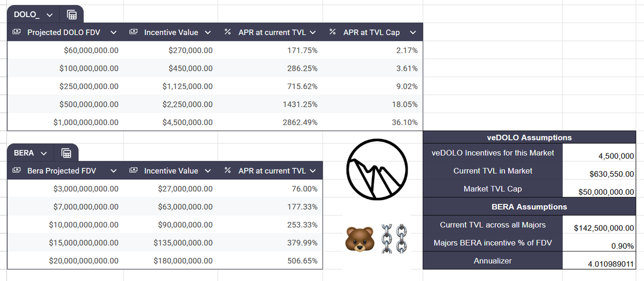The width and height of the screenshot is (644, 281).
Task: Select cell 2.17%
Action: (373, 51)
